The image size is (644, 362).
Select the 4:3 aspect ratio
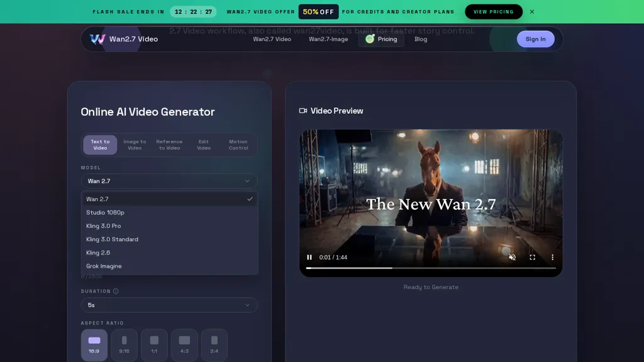[x=184, y=345]
